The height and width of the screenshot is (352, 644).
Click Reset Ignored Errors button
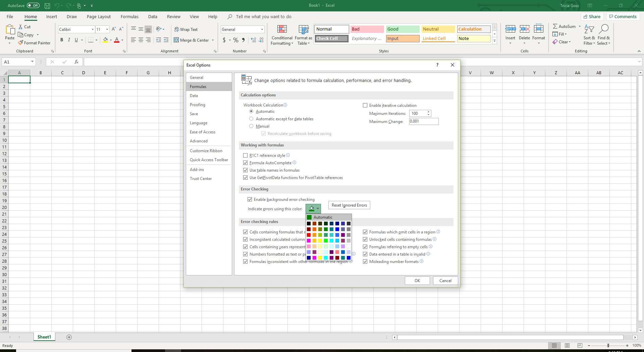click(349, 205)
